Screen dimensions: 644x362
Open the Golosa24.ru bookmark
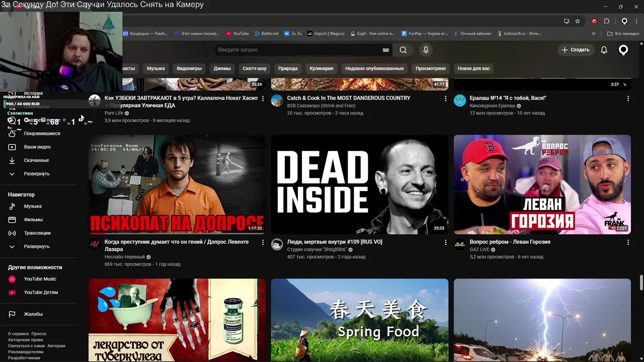[519, 34]
